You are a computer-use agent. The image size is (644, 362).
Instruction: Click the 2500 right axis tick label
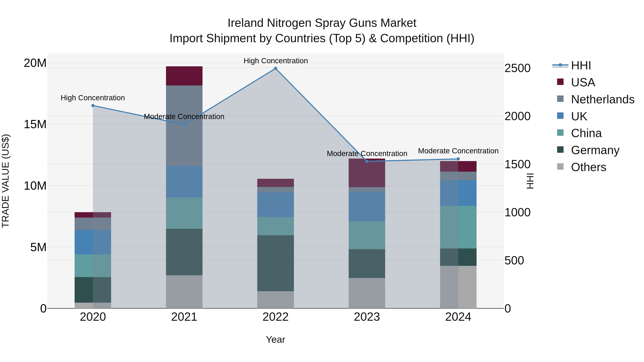tap(518, 68)
